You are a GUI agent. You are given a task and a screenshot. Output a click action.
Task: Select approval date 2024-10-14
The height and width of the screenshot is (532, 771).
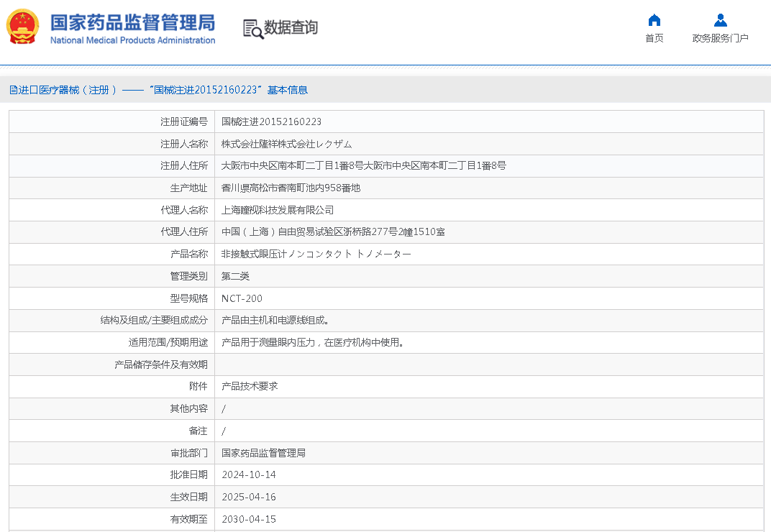click(249, 475)
